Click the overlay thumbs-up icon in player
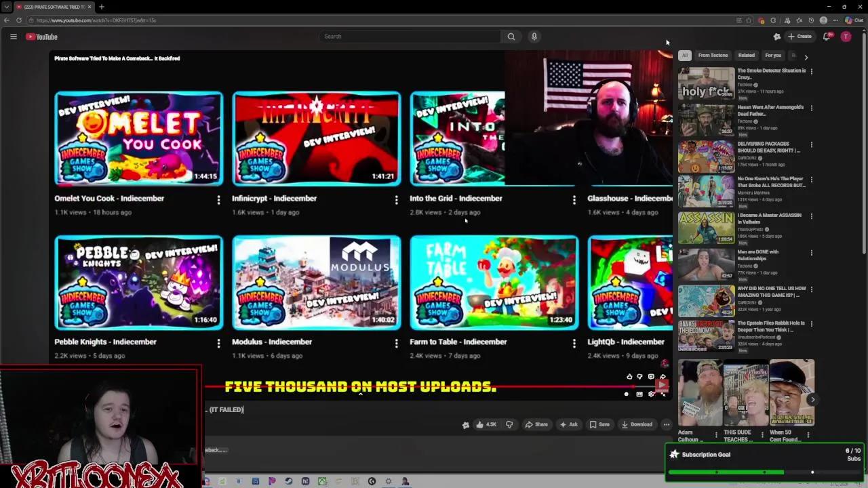This screenshot has height=488, width=868. pos(629,376)
